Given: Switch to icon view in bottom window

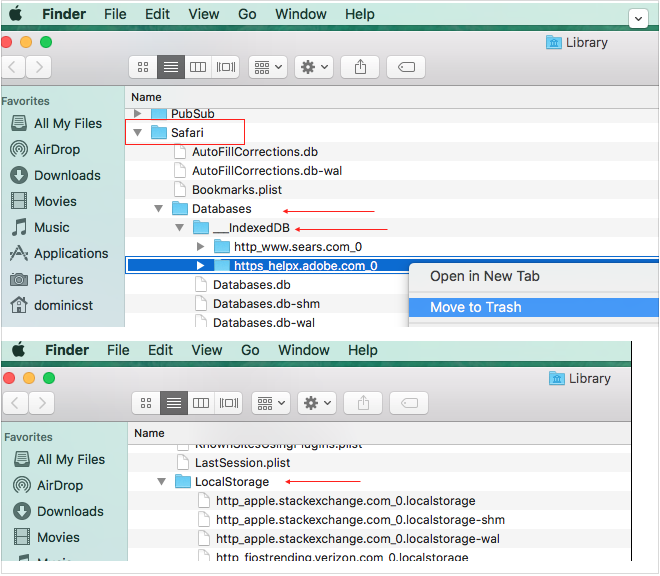Looking at the screenshot, I should click(146, 403).
